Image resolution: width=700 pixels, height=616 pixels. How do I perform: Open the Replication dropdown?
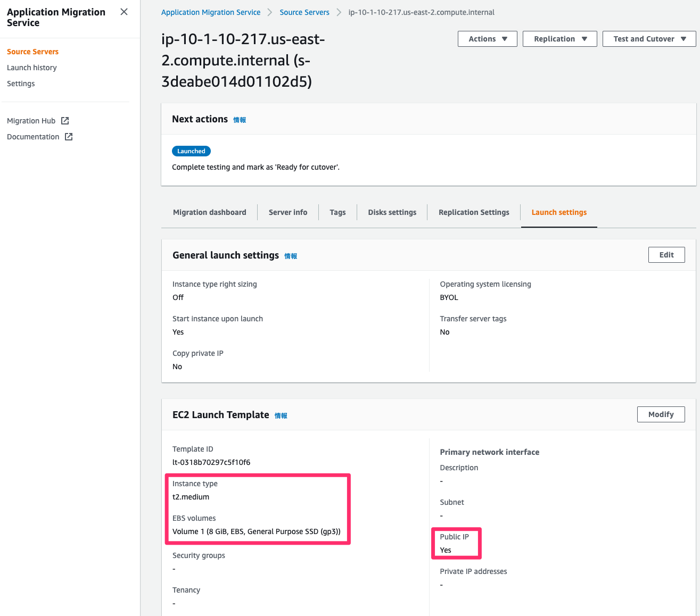tap(560, 39)
